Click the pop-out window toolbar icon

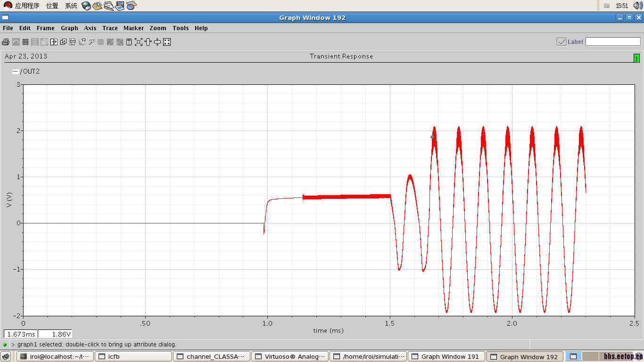tap(82, 42)
